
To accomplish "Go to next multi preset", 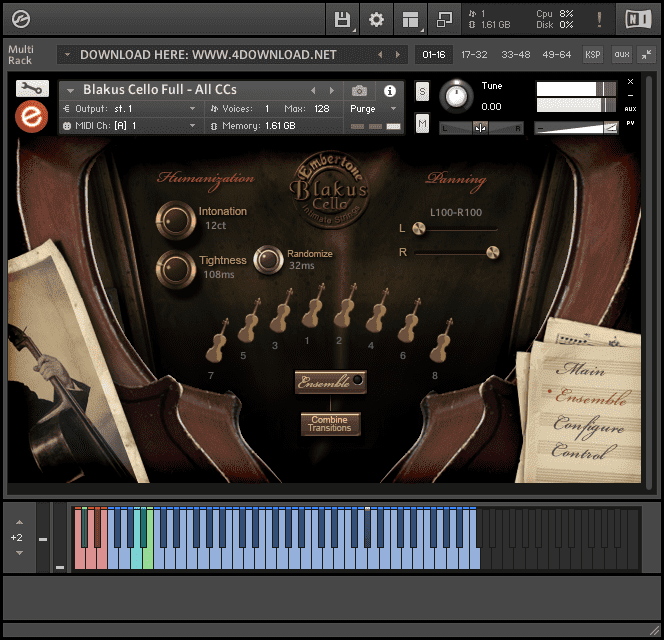I will click(x=397, y=55).
